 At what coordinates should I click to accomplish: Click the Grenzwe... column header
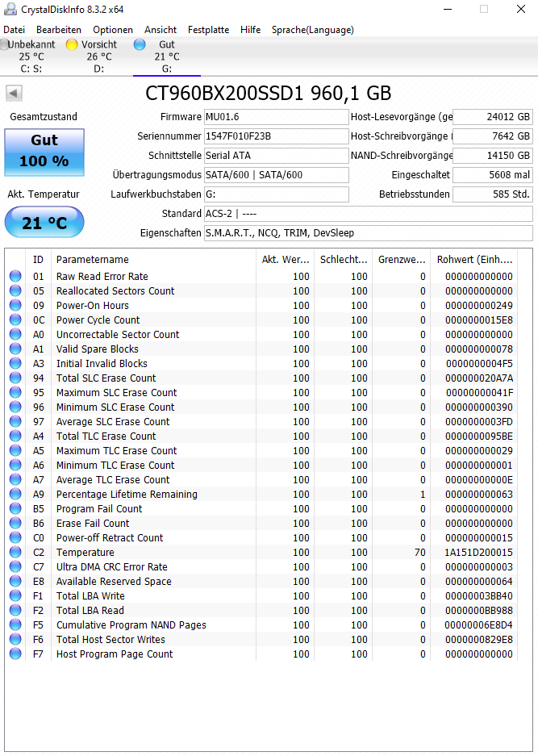point(401,259)
